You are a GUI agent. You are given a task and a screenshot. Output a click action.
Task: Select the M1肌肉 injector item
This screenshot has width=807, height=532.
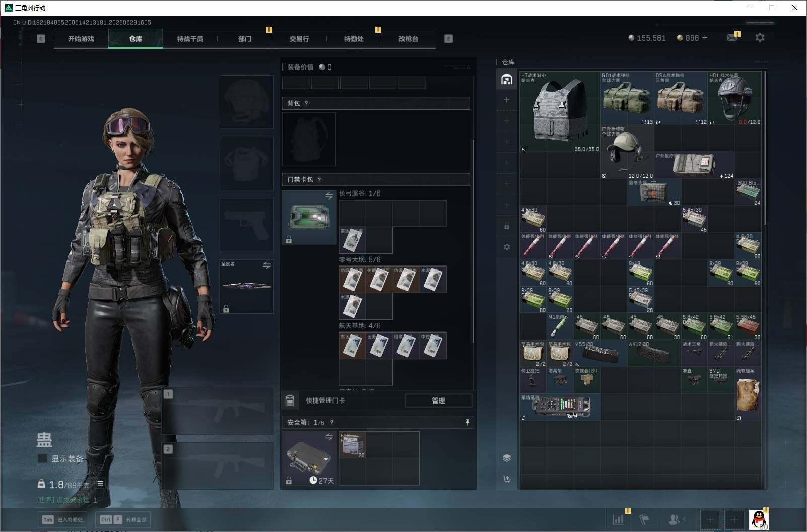point(560,326)
